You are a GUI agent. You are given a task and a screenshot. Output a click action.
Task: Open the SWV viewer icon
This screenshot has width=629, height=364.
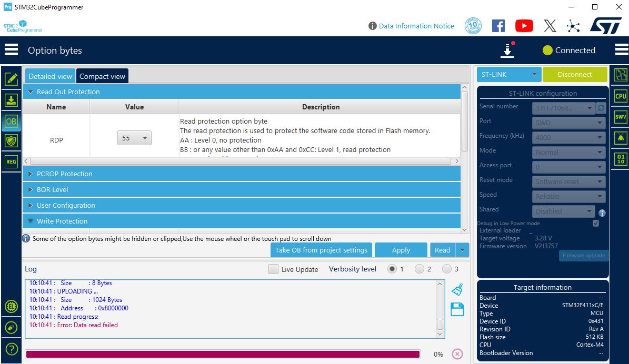point(621,117)
